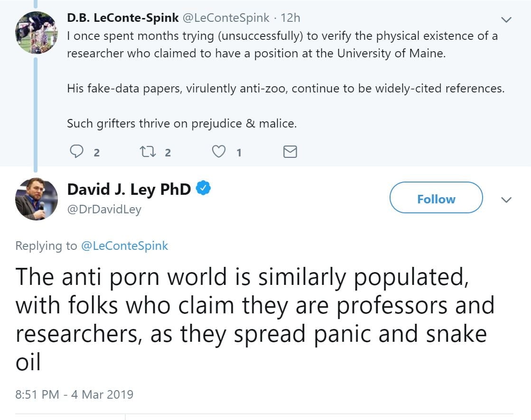Open the @LeConteSpink replying-to link
Screen dimensions: 531x420
tap(125, 246)
